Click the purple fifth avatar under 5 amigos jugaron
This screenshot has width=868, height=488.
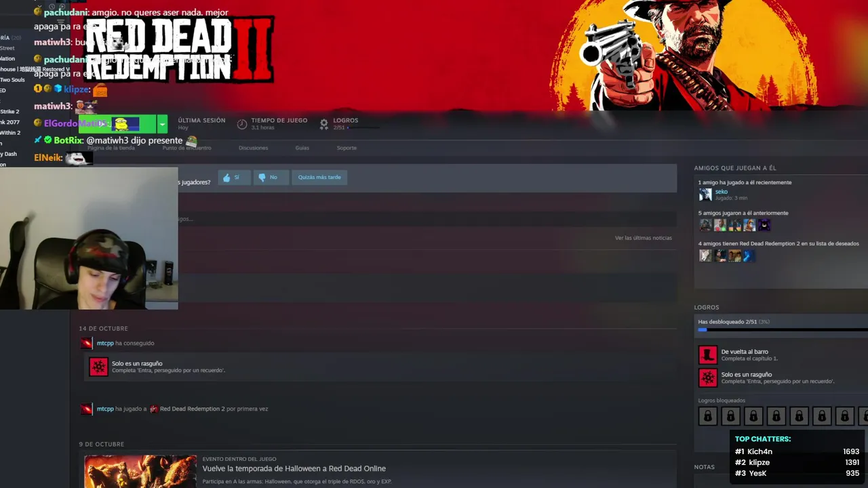pos(764,225)
